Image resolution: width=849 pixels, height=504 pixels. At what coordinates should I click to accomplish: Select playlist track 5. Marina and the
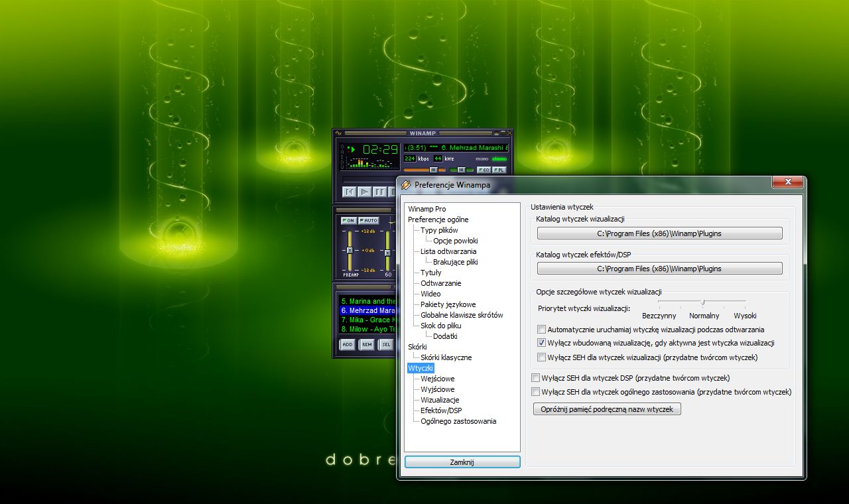tap(368, 301)
